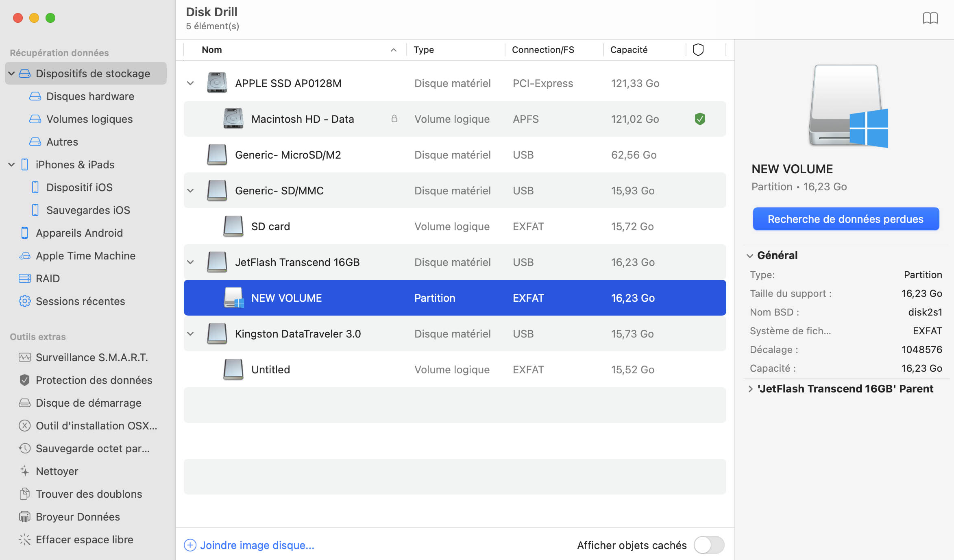Toggle the lock icon on Macintosh HD - Data
Image resolution: width=954 pixels, height=560 pixels.
point(393,119)
